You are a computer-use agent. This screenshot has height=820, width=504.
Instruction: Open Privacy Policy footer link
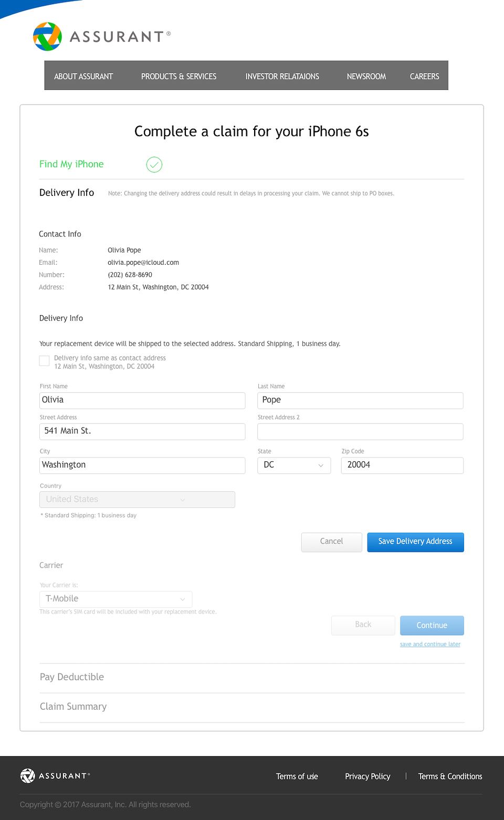(367, 776)
